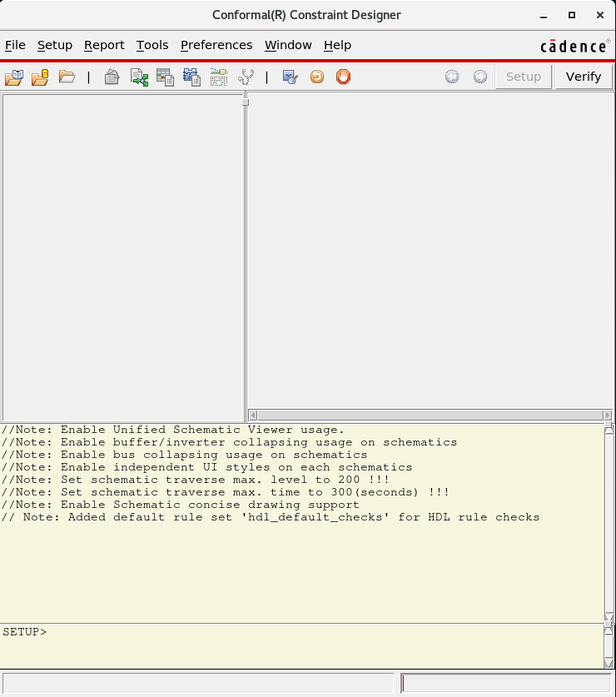Click the second round status indicator icon
The width and height of the screenshot is (616, 697).
[480, 77]
